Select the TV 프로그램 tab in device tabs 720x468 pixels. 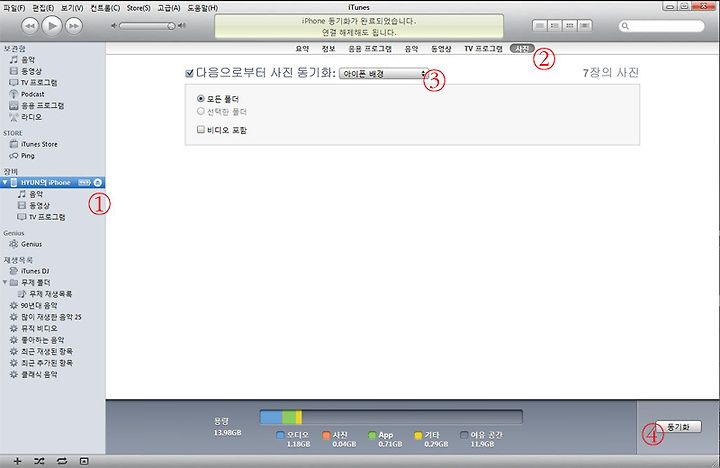pos(483,49)
